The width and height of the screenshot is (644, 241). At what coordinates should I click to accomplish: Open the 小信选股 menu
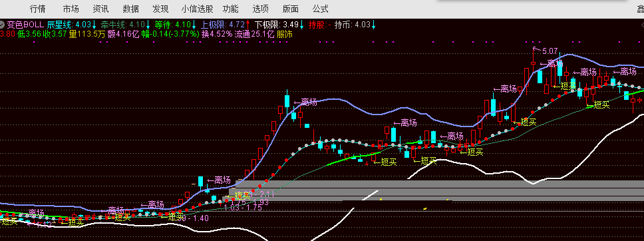tap(197, 9)
